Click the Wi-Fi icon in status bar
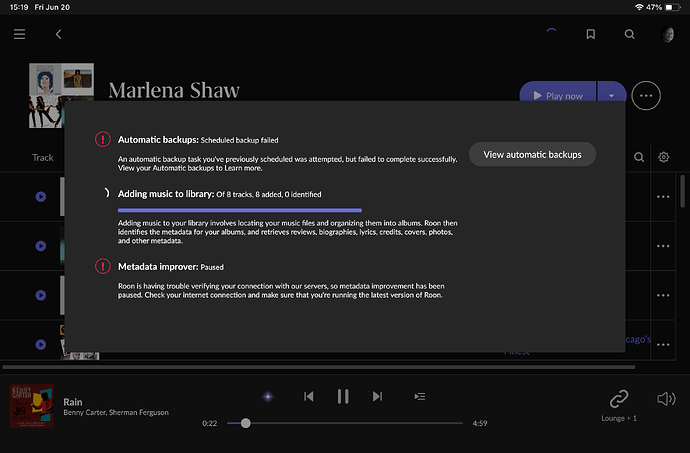Image resolution: width=690 pixels, height=453 pixels. (x=639, y=7)
